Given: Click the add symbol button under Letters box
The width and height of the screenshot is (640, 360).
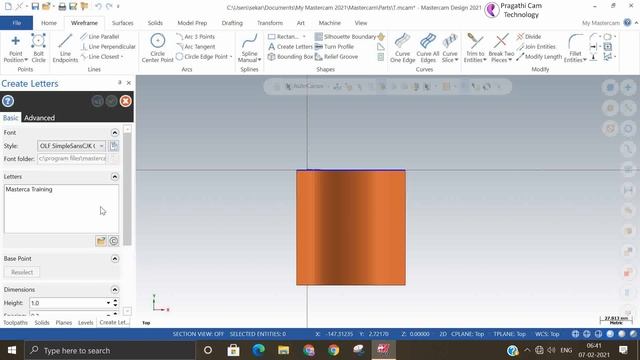Looking at the screenshot, I should 114,241.
